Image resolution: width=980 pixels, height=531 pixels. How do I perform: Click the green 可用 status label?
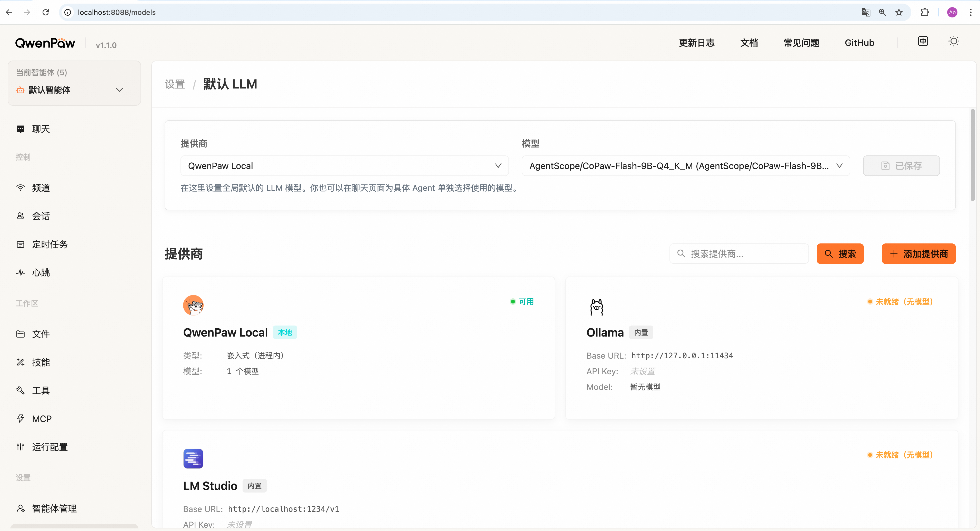(526, 301)
